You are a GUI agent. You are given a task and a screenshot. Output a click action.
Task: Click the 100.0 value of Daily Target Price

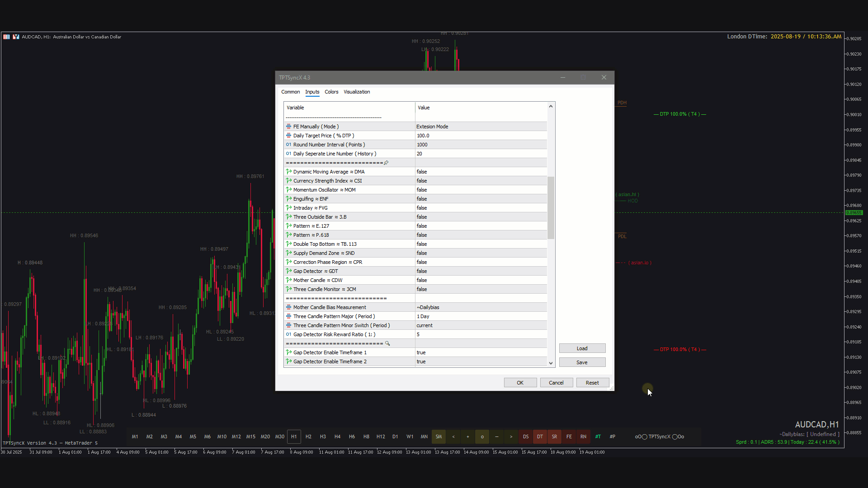pyautogui.click(x=481, y=136)
